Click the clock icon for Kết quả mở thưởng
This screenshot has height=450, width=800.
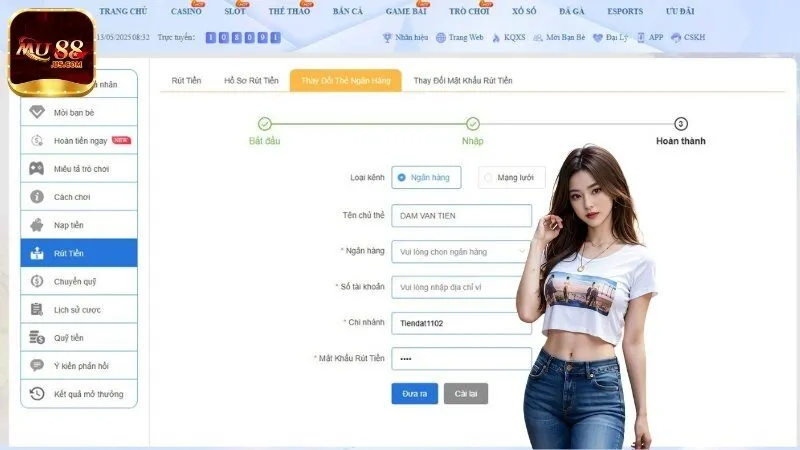coord(37,394)
